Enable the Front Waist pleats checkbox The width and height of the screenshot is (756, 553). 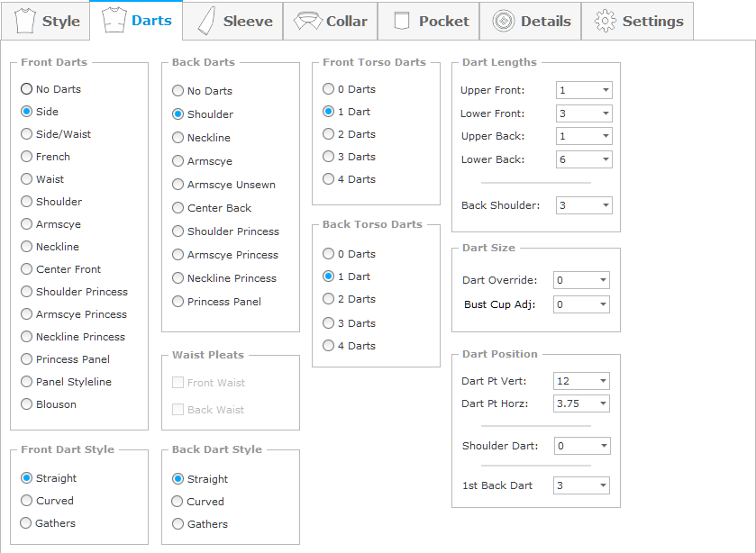coord(178,383)
